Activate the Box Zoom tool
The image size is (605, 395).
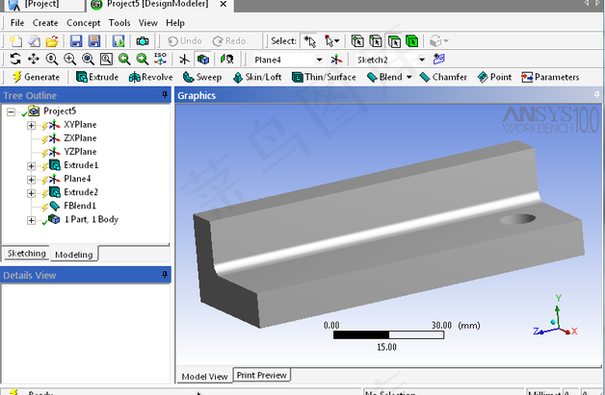click(69, 59)
